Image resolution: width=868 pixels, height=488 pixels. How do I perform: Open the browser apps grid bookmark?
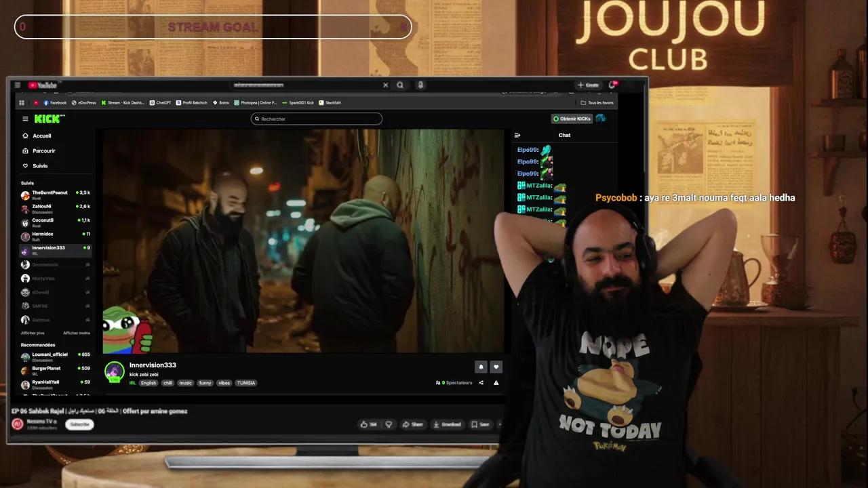(x=22, y=103)
